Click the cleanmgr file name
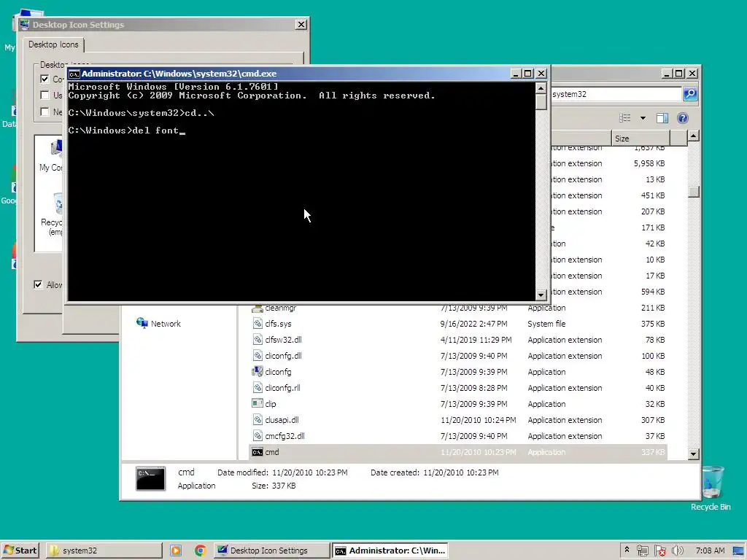Screen dimensions: 747x560 coord(281,308)
